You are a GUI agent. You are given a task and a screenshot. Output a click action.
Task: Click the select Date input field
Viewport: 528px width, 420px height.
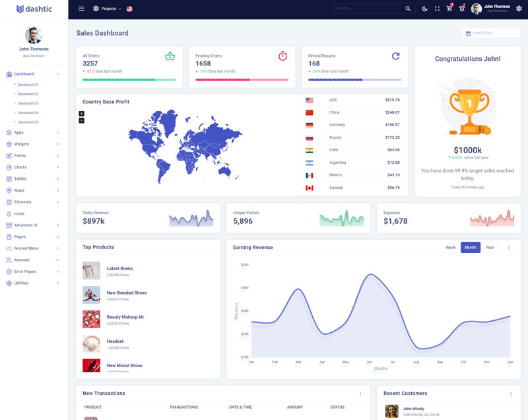(x=492, y=33)
